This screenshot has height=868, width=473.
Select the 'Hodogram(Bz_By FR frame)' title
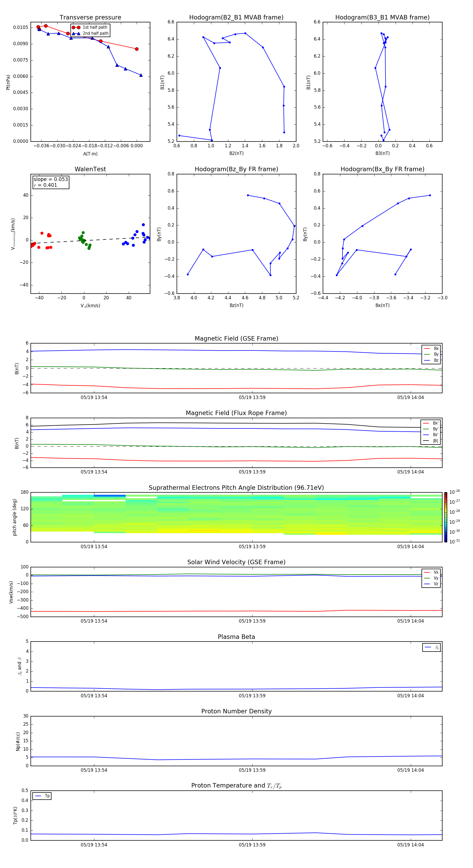tap(236, 169)
